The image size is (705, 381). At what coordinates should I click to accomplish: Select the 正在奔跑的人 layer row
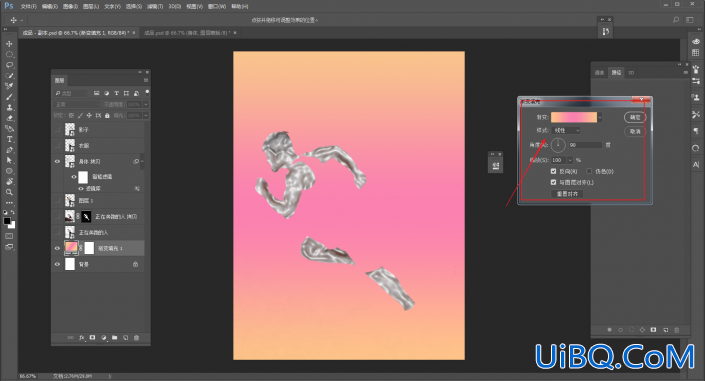(99, 232)
